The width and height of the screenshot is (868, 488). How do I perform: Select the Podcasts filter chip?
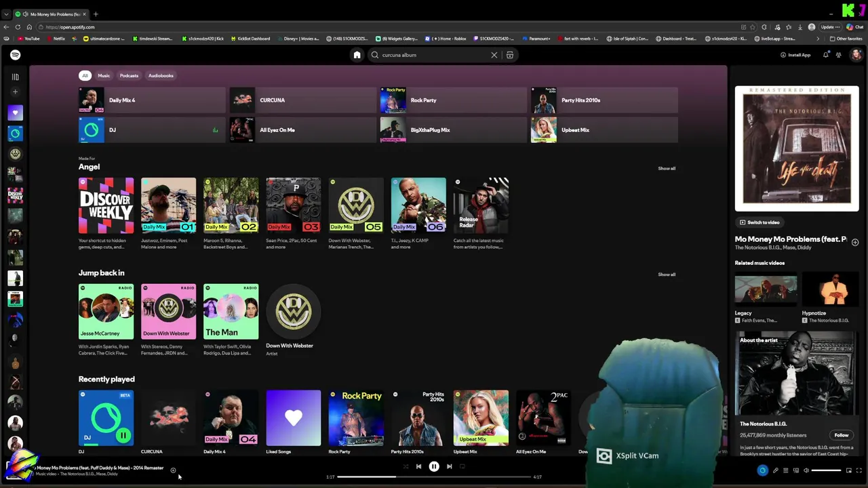[x=129, y=75]
